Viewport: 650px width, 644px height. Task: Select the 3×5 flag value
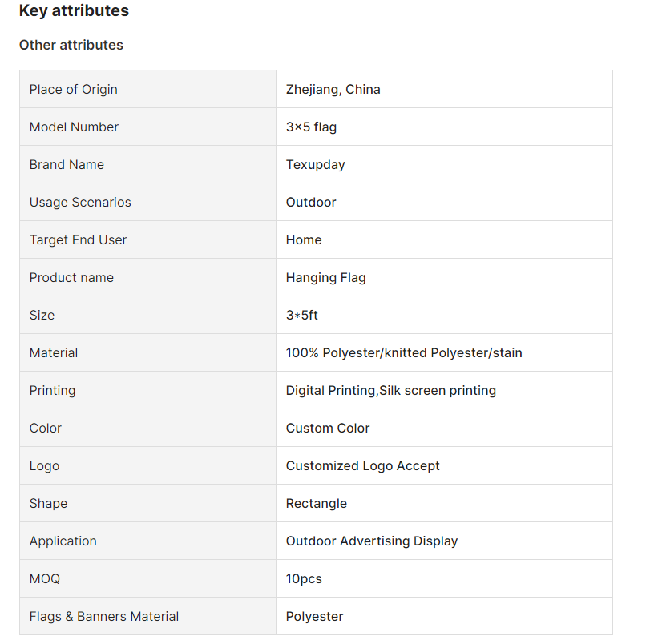(311, 127)
